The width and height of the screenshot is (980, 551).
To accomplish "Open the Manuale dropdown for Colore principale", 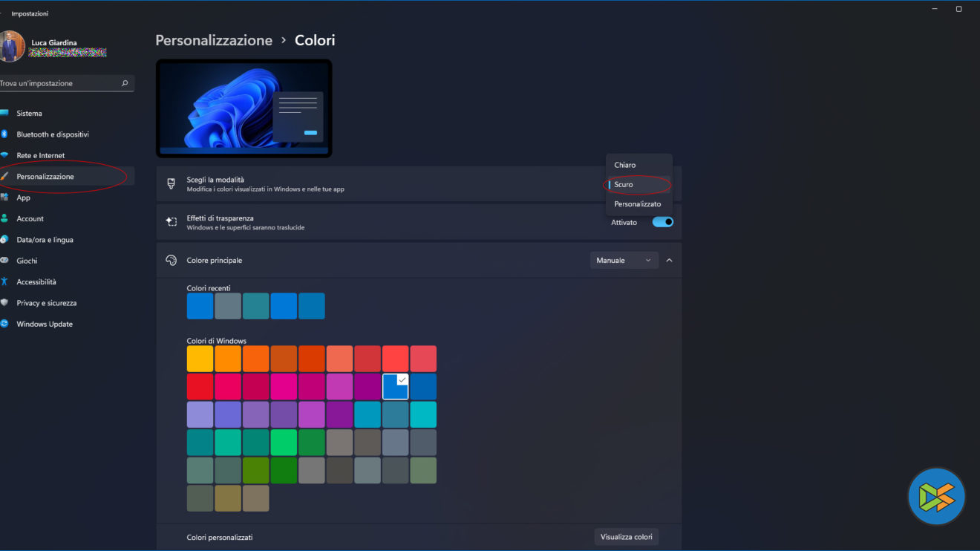I will [624, 260].
